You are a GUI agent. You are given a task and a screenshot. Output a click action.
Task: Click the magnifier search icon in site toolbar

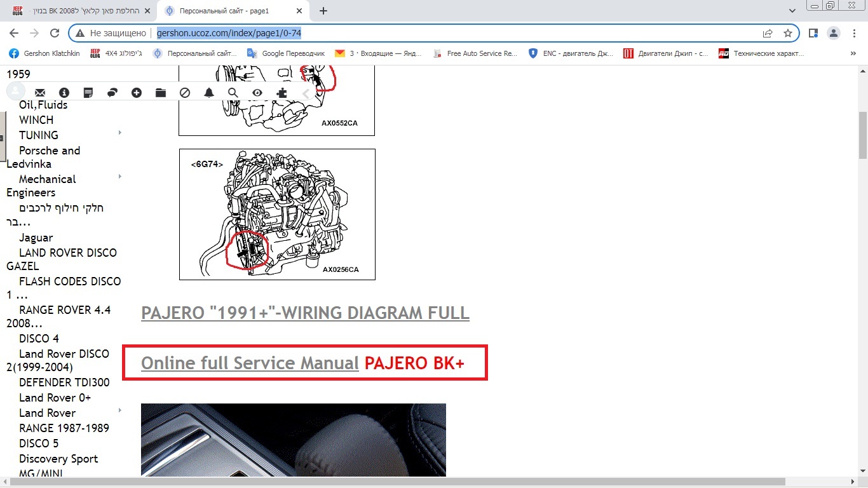233,93
